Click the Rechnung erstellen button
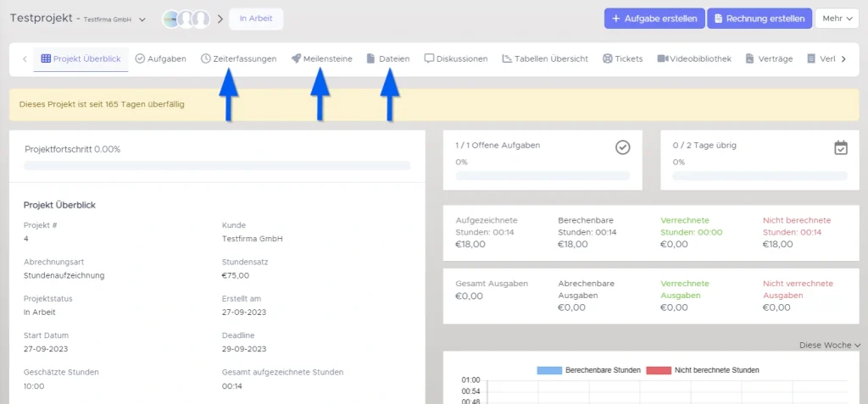 coord(759,19)
